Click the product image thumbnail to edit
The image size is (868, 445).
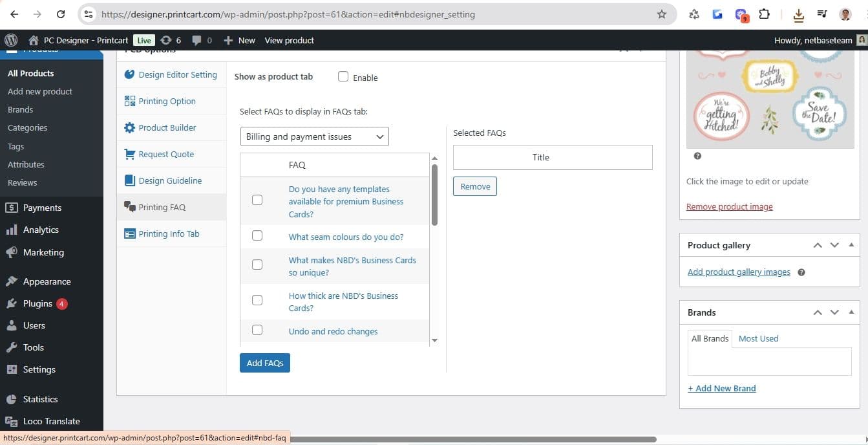tap(770, 99)
